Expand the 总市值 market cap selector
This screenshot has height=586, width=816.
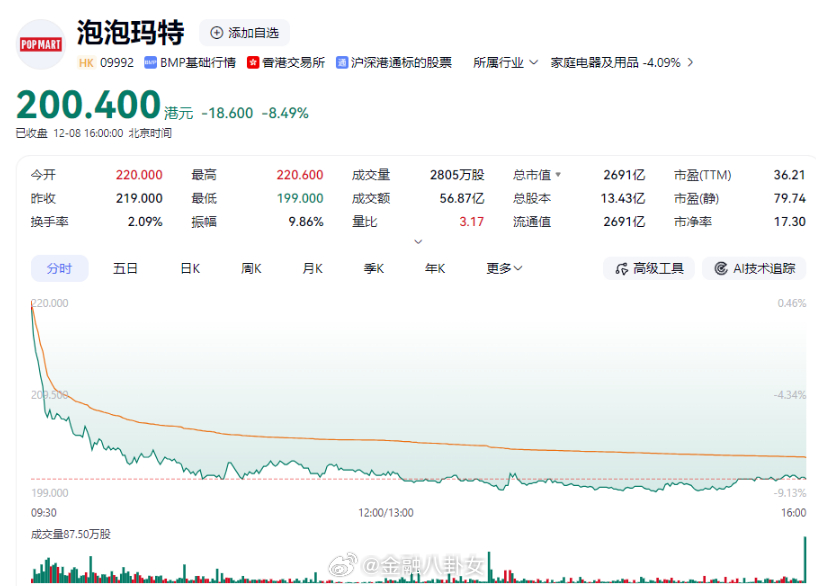pyautogui.click(x=536, y=173)
